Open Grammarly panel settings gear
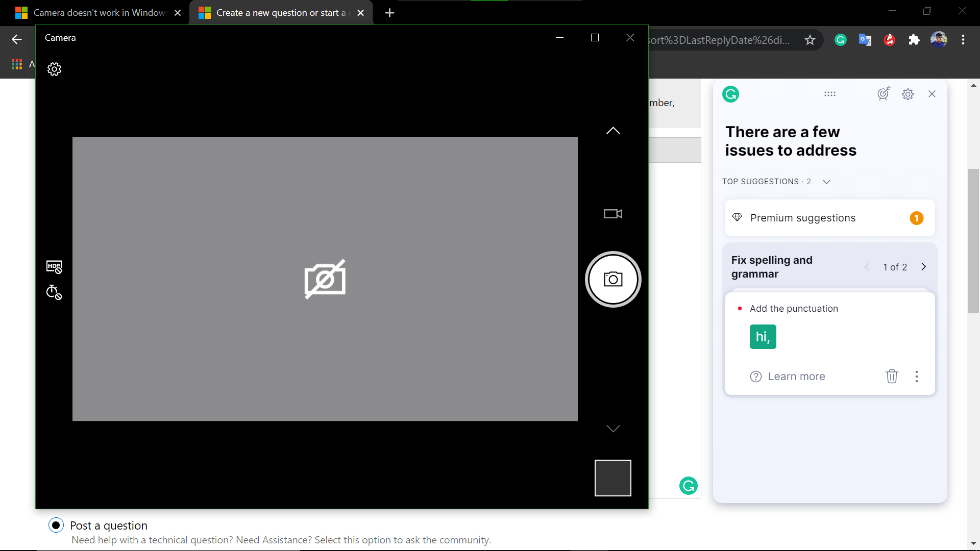 click(x=908, y=94)
